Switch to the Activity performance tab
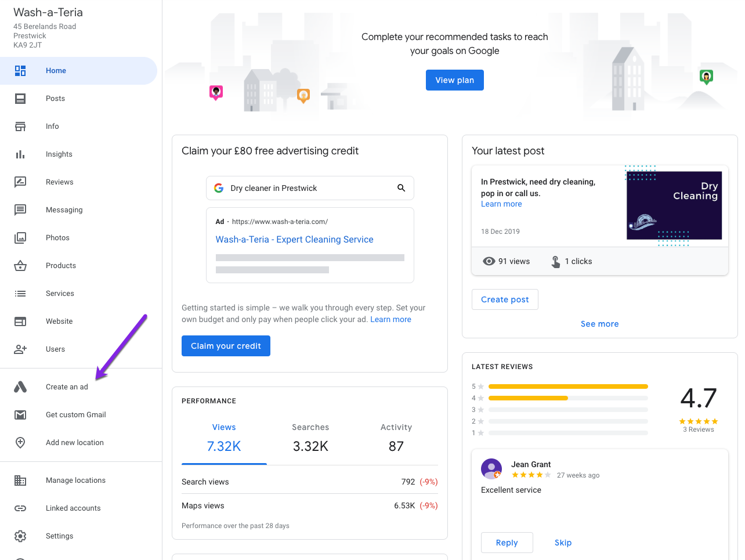Viewport: 745px width, 560px height. coord(396,437)
